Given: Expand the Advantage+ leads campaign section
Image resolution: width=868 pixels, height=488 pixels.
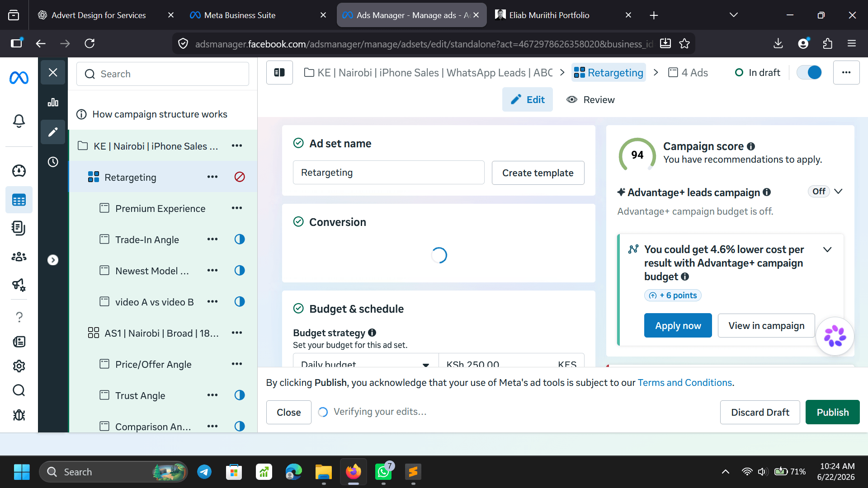Looking at the screenshot, I should [x=838, y=191].
